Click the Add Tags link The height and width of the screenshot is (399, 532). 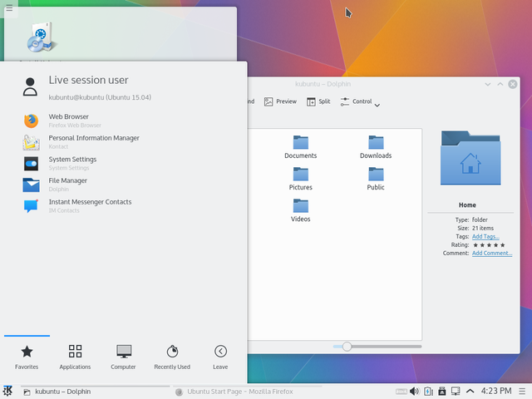tap(485, 236)
